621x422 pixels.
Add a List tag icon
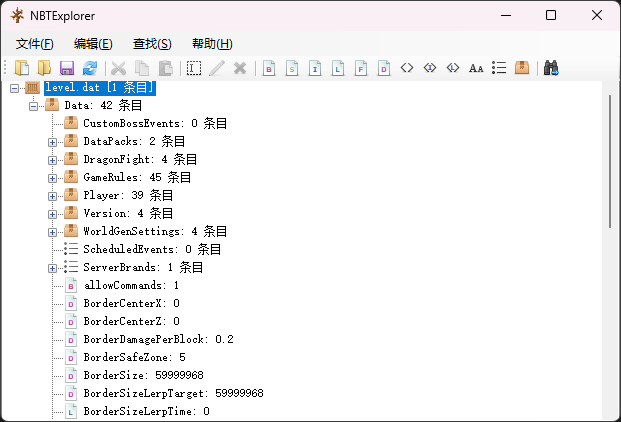pos(499,68)
